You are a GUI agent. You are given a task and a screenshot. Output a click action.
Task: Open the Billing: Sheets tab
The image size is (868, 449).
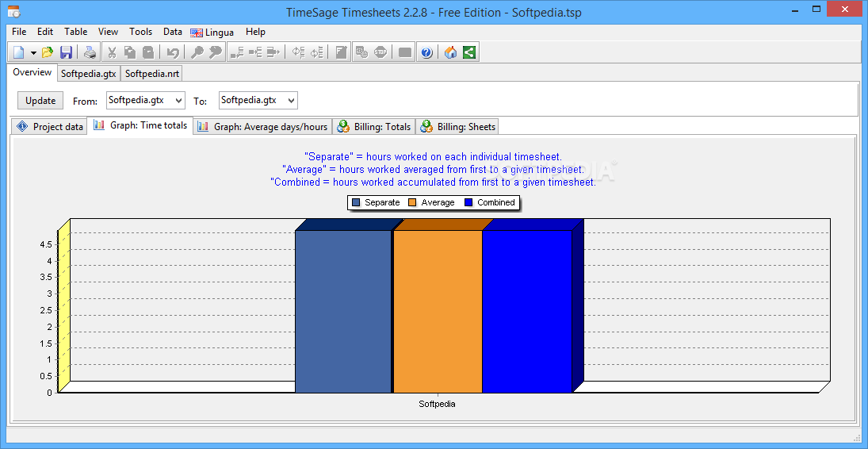(x=458, y=126)
